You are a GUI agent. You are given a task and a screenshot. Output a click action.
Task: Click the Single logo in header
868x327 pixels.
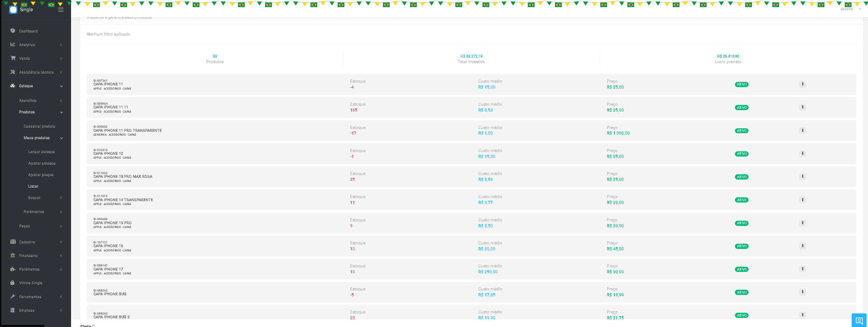21,9
